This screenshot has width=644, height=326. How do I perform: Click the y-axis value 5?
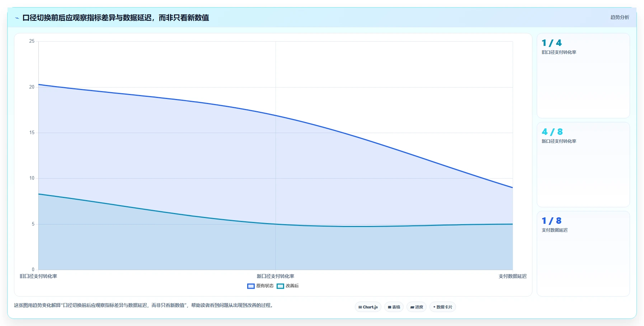33,224
